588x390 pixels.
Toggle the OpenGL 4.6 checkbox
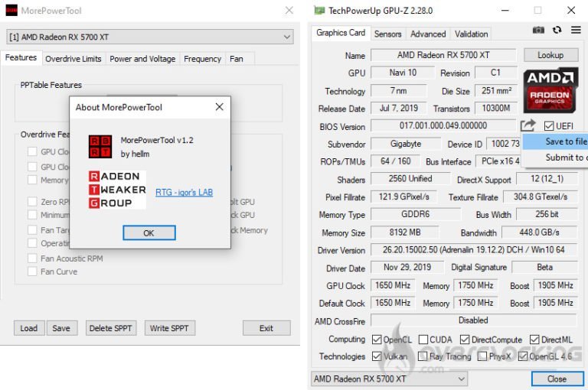pyautogui.click(x=523, y=356)
